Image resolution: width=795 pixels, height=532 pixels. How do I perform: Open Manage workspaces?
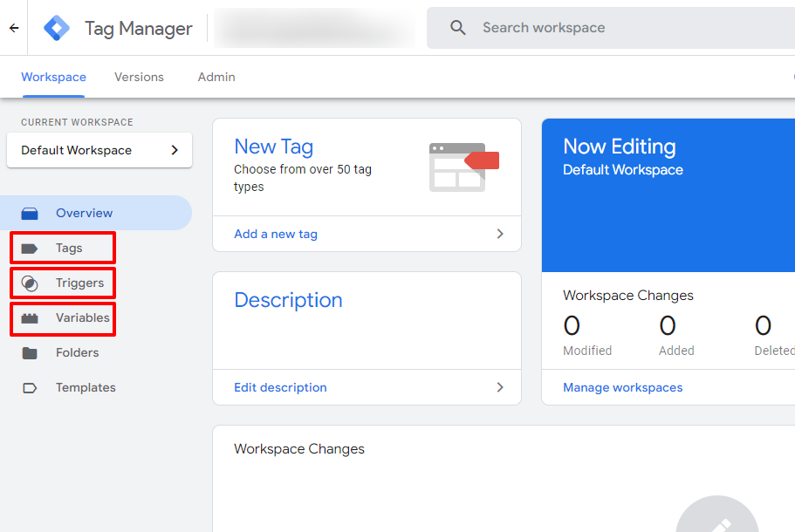pyautogui.click(x=622, y=387)
